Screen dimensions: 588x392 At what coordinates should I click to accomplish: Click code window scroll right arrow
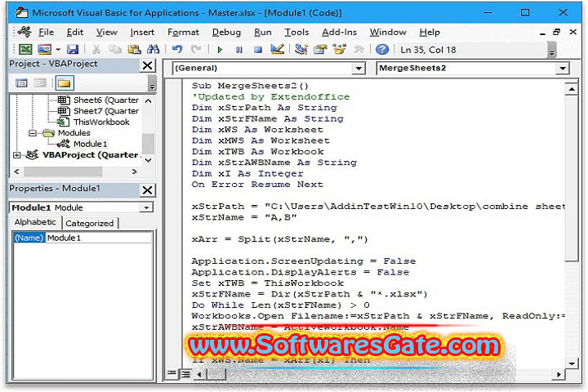point(559,374)
